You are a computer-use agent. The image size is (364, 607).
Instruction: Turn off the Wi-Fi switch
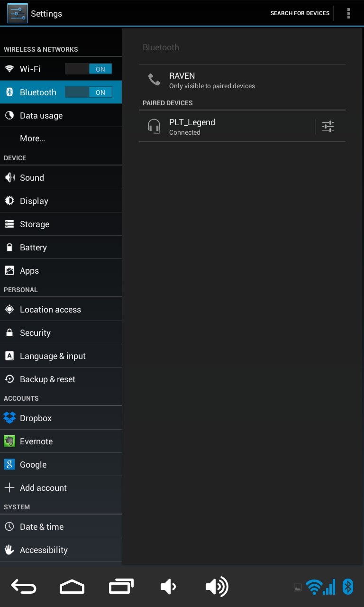pos(89,69)
